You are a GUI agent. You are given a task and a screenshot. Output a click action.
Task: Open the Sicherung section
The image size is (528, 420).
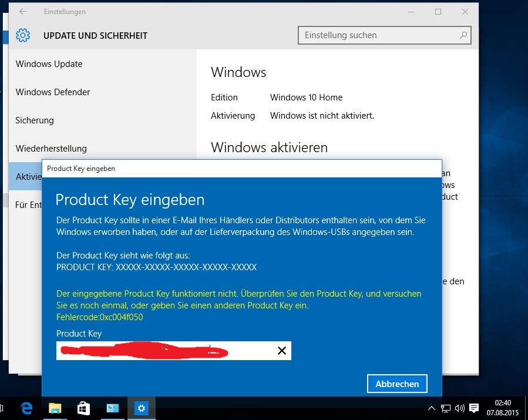pyautogui.click(x=35, y=120)
